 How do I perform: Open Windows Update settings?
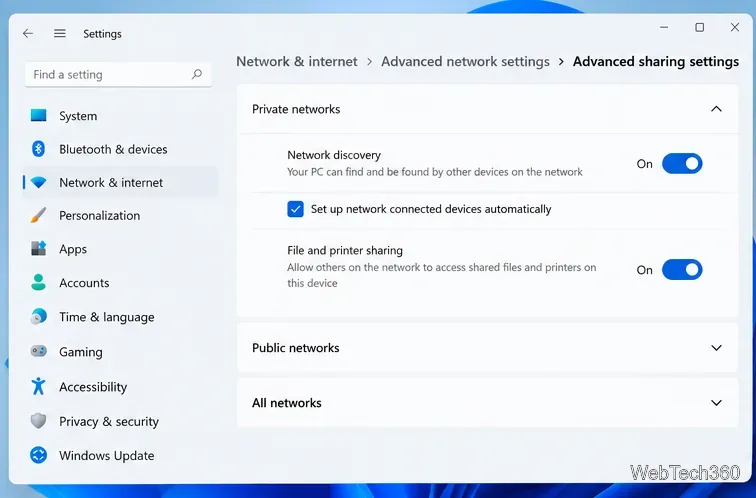[121, 456]
